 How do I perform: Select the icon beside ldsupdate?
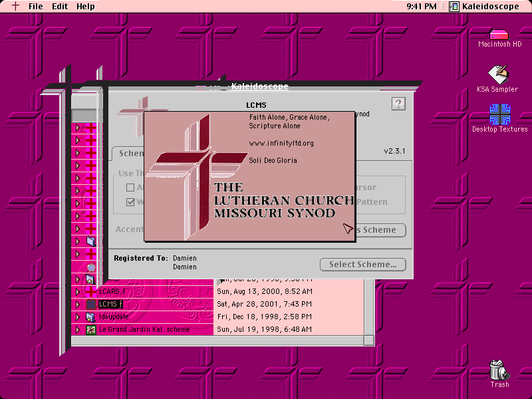(90, 317)
